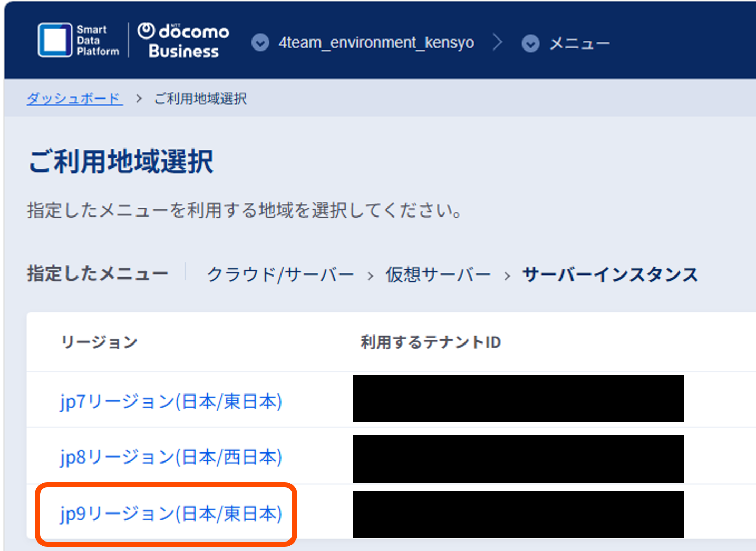Viewport: 756px width, 551px height.
Task: Select jp7リージョン(日本/東日本) link
Action: (x=171, y=401)
